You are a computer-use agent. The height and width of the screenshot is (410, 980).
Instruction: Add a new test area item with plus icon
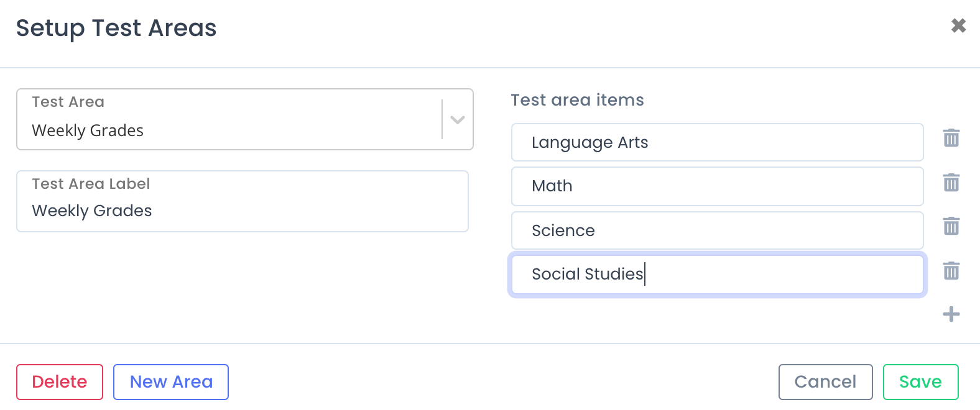click(951, 314)
